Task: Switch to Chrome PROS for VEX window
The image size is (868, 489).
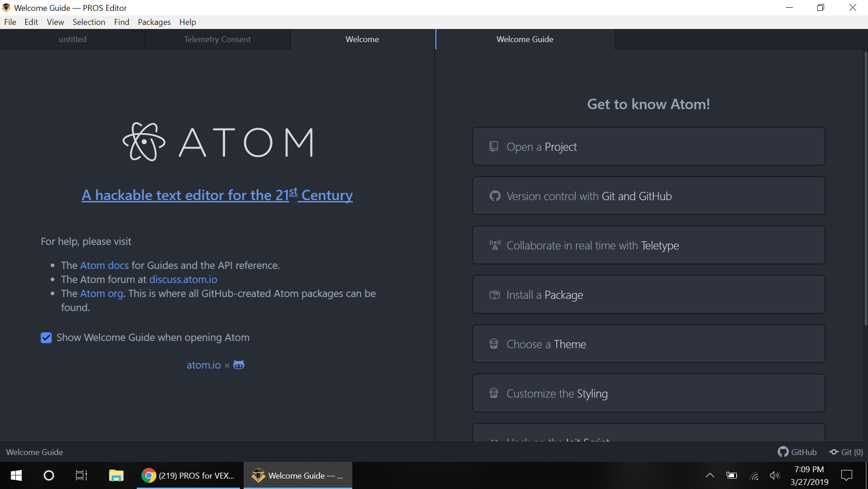Action: (189, 475)
